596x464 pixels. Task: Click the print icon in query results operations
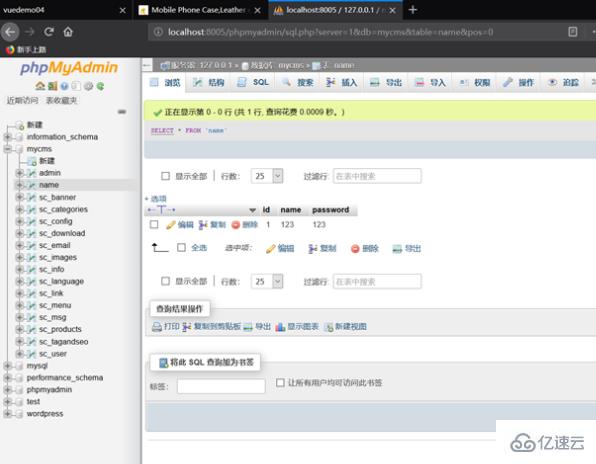coord(157,327)
